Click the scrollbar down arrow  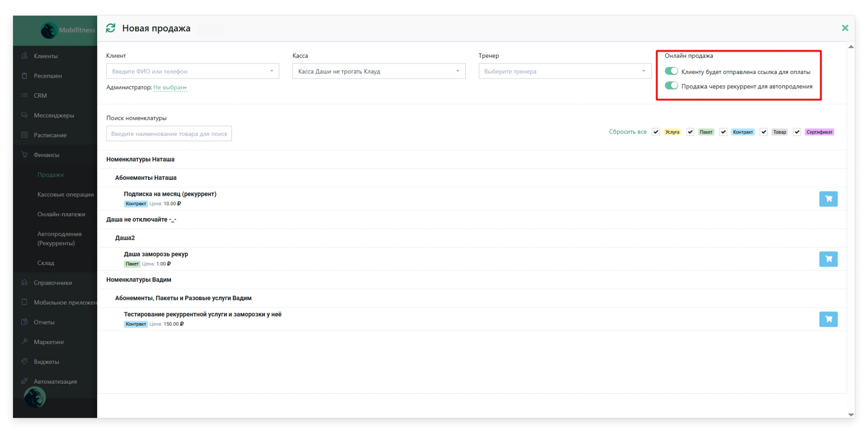click(x=851, y=415)
